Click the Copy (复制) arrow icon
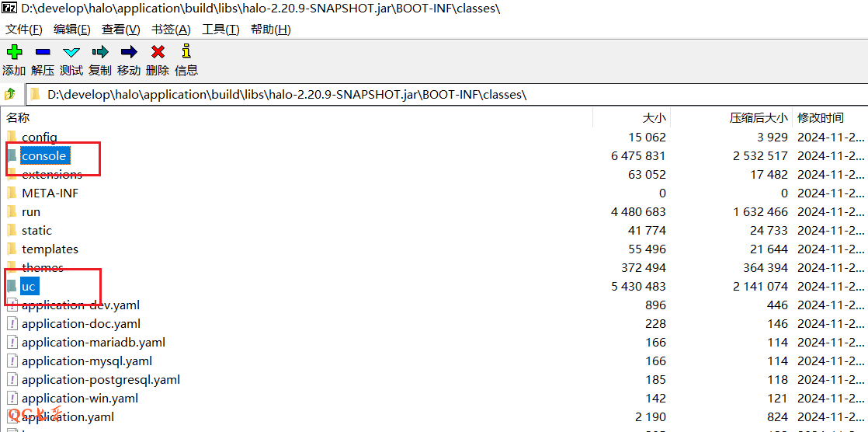This screenshot has width=868, height=432. [x=100, y=53]
